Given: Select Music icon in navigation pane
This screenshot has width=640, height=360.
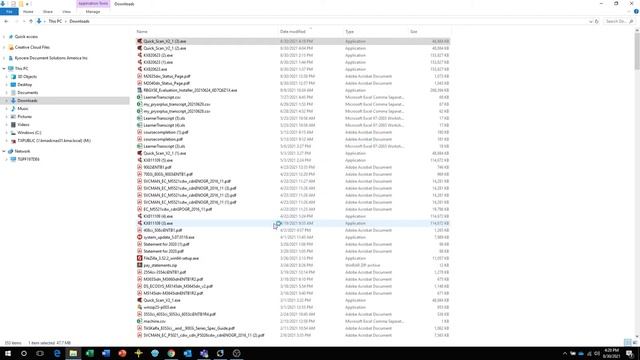Looking at the screenshot, I should click(x=13, y=109).
